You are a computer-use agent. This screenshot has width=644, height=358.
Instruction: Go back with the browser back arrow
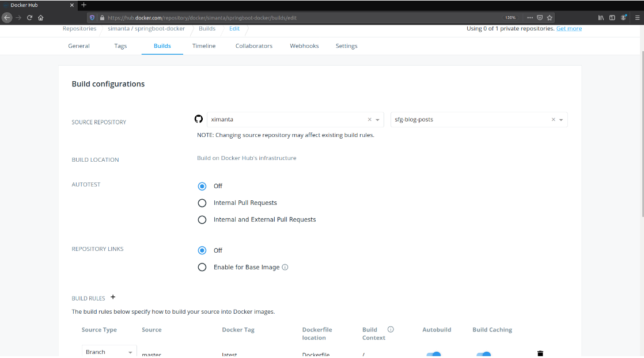[x=7, y=18]
